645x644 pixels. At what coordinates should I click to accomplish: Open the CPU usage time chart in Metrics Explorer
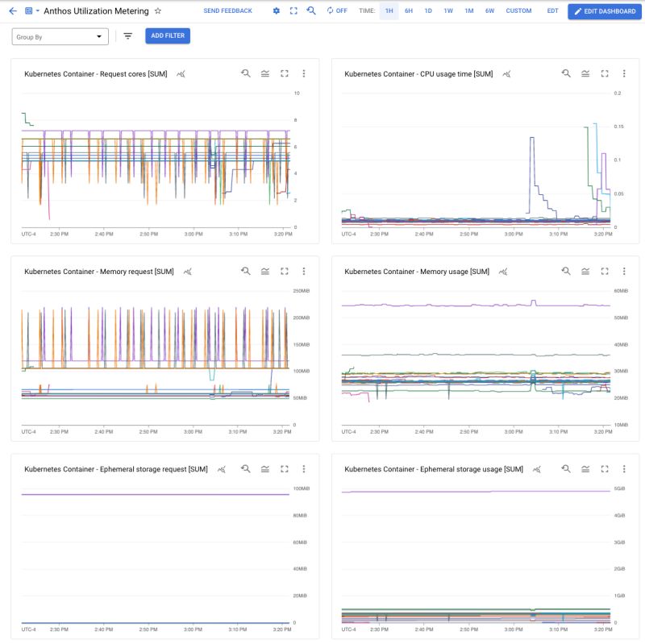(x=565, y=73)
